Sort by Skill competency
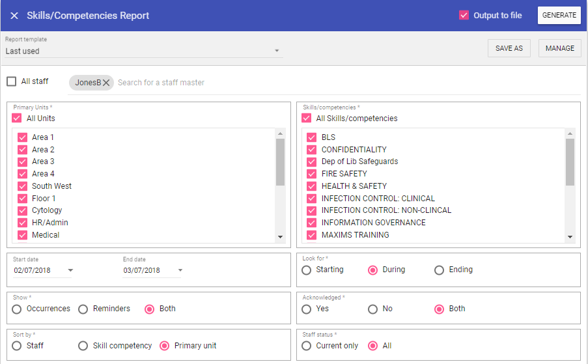The image size is (588, 364). 83,346
